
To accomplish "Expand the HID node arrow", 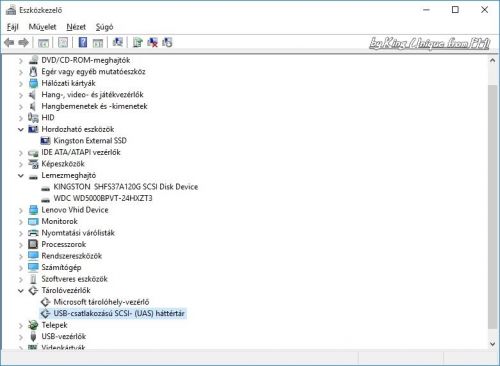I will [21, 118].
